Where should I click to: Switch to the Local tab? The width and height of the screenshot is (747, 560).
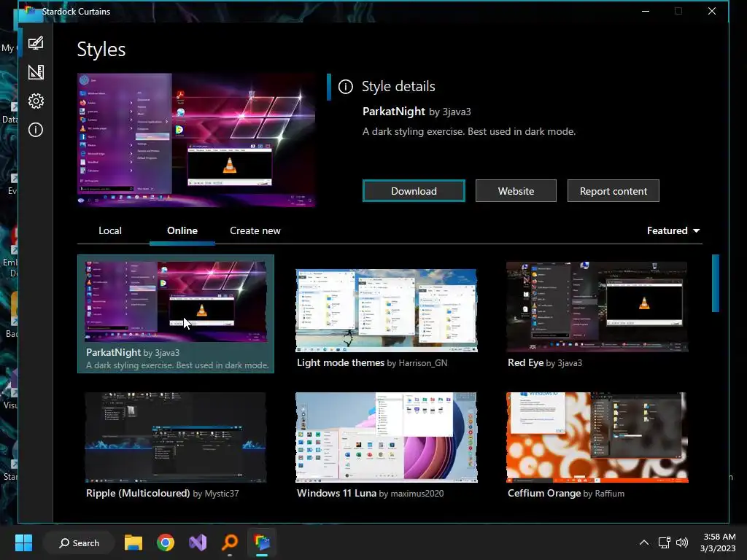110,230
